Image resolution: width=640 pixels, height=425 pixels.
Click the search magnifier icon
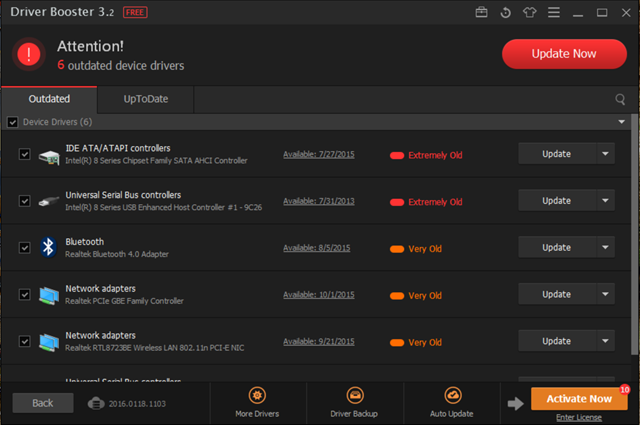pos(620,99)
